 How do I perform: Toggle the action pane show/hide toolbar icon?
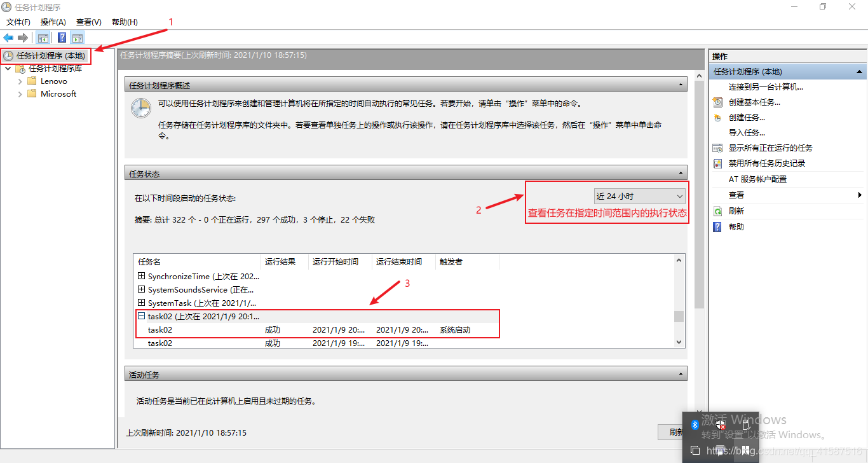coord(78,38)
